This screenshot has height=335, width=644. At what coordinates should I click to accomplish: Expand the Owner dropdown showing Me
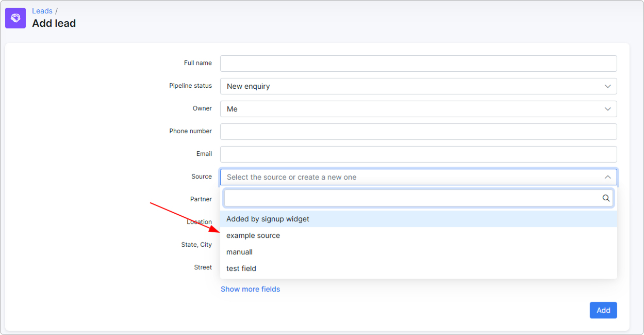tap(418, 109)
